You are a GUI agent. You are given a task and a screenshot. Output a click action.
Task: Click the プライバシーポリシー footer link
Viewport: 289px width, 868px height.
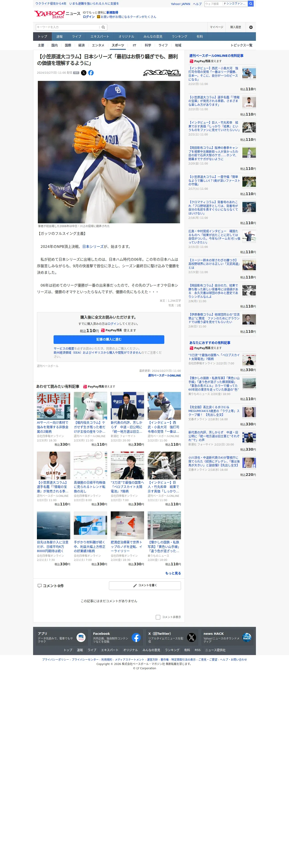click(55, 660)
